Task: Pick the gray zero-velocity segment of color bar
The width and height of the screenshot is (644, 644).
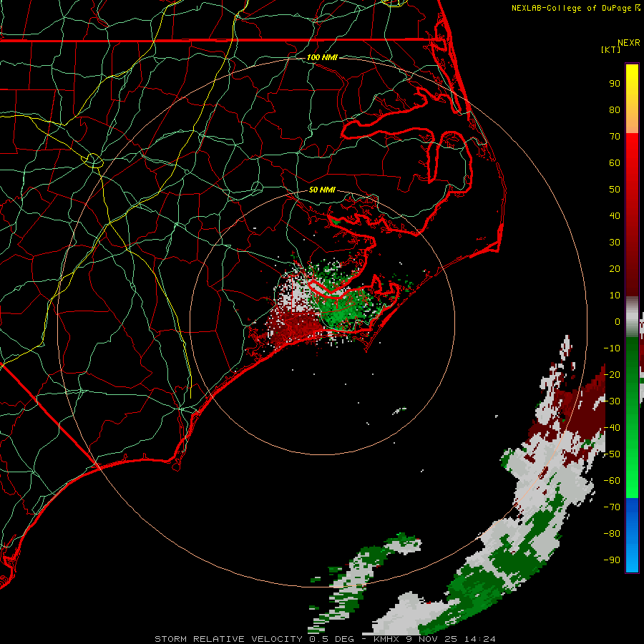Action: point(632,317)
